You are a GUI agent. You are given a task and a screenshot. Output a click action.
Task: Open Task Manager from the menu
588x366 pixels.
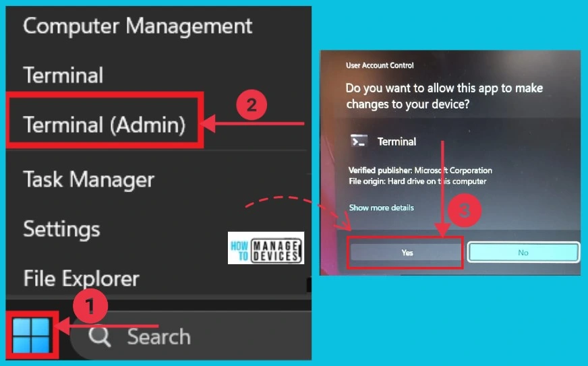tap(88, 179)
